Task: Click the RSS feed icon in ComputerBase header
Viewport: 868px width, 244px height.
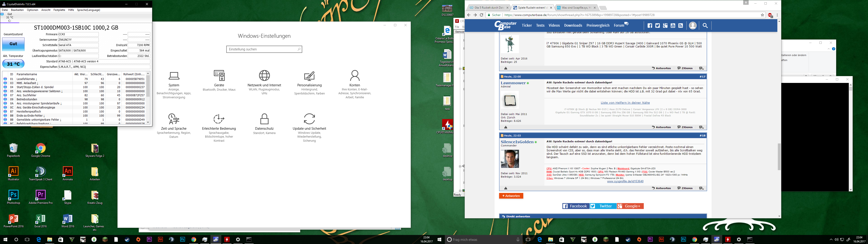Action: (x=681, y=26)
